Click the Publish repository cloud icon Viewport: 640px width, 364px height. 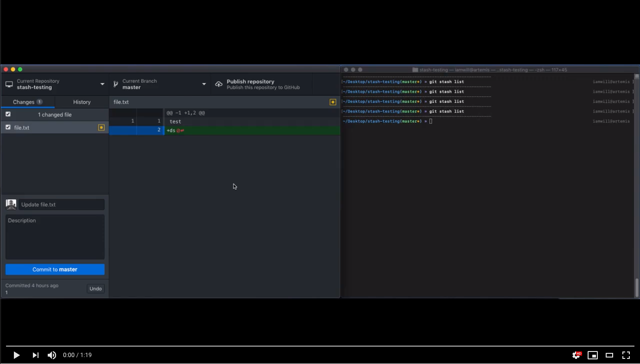pyautogui.click(x=219, y=84)
